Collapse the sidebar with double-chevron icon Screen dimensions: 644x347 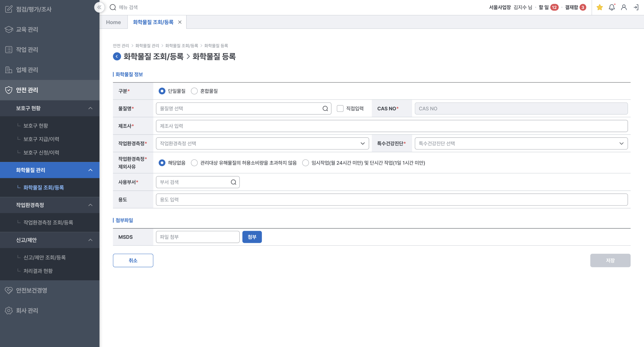click(99, 7)
